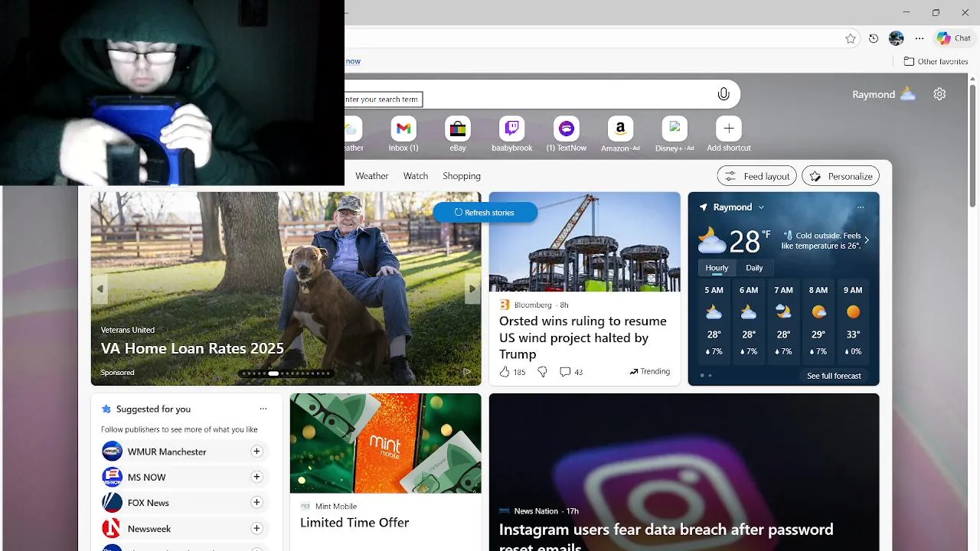This screenshot has width=980, height=551.
Task: Click See full forecast link
Action: click(x=834, y=376)
